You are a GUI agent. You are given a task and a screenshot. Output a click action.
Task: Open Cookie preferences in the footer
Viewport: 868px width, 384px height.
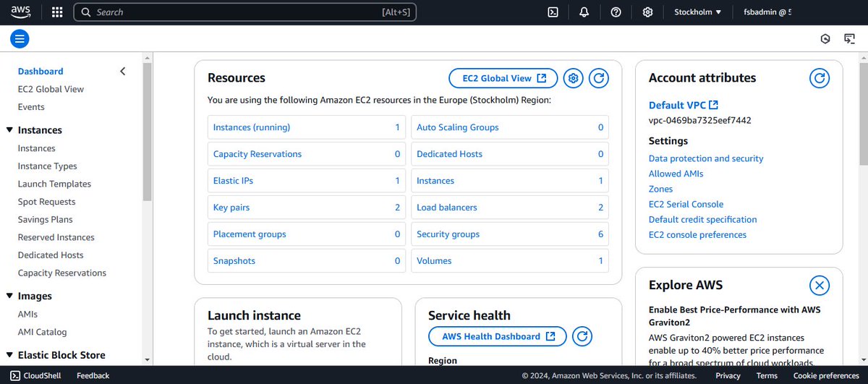(x=825, y=375)
